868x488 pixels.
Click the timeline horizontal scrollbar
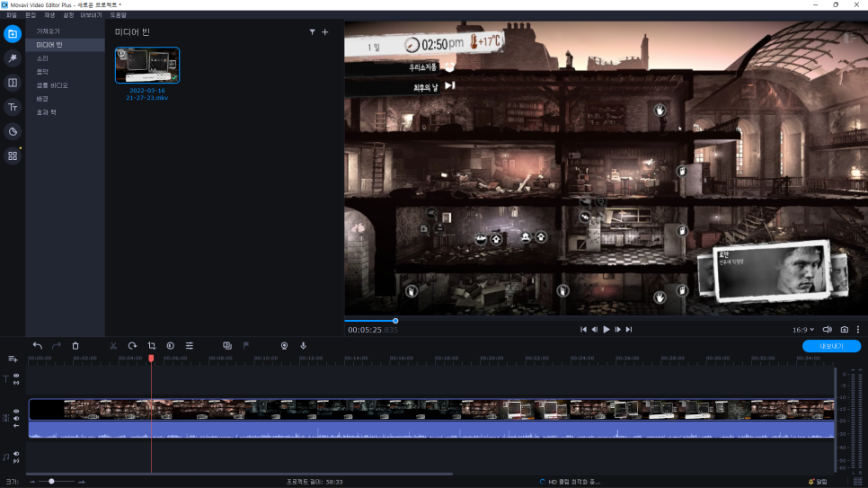click(x=240, y=475)
